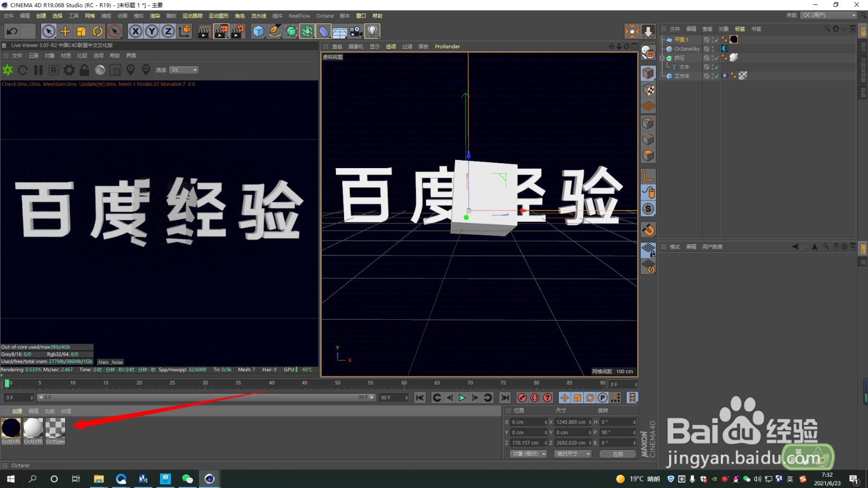Go to the start of the animation
Screen dimensions: 868x488
[x=420, y=398]
